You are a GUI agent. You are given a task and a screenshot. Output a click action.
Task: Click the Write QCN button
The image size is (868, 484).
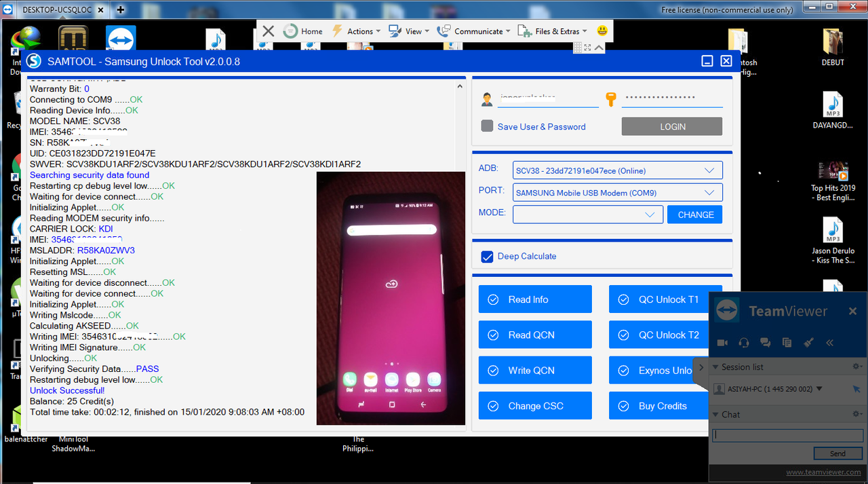[535, 371]
